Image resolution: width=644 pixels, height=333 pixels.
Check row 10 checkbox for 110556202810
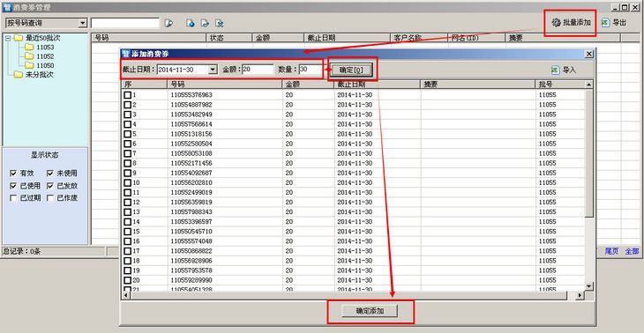pos(128,182)
